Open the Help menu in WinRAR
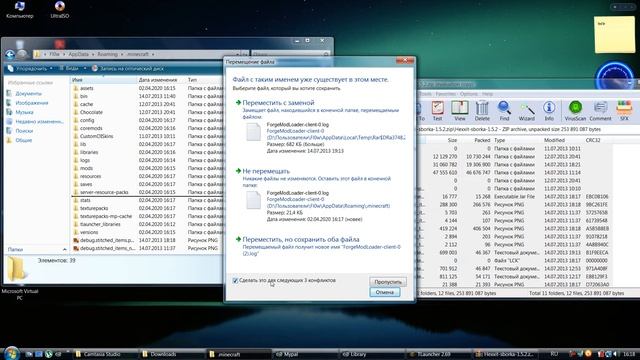Image resolution: width=640 pixels, height=360 pixels. (x=487, y=94)
